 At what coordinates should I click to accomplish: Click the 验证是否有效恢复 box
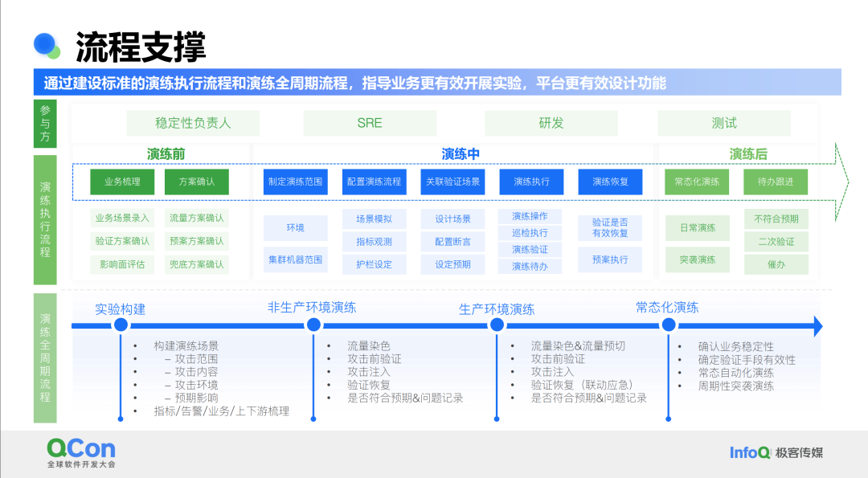point(610,228)
